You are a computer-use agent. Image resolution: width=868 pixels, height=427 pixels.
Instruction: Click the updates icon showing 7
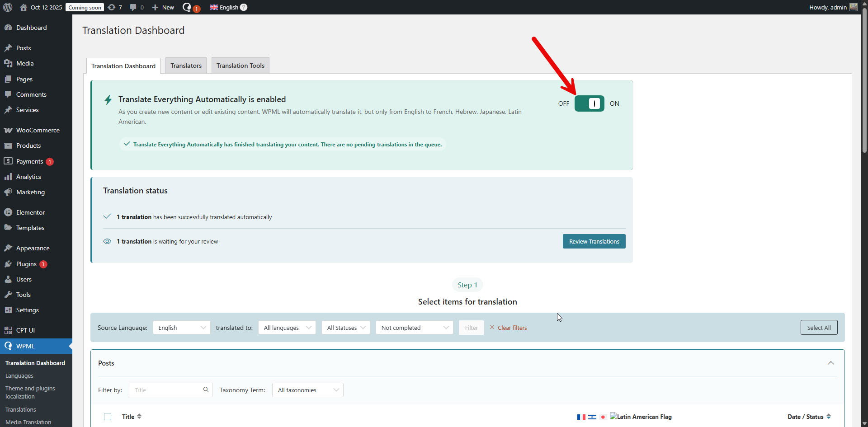tap(112, 7)
